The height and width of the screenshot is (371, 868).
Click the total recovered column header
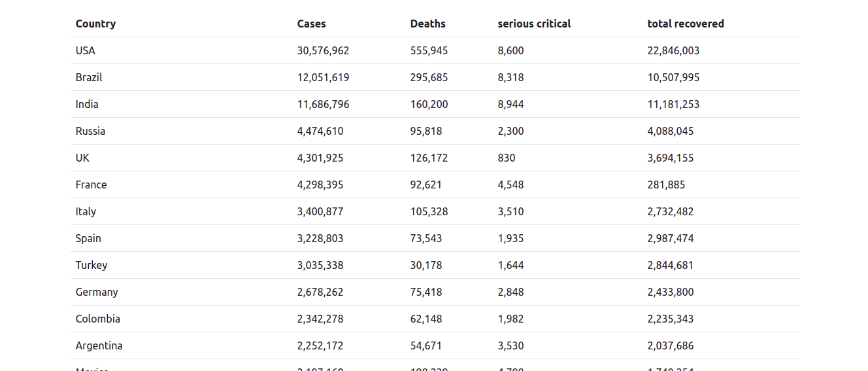(686, 24)
